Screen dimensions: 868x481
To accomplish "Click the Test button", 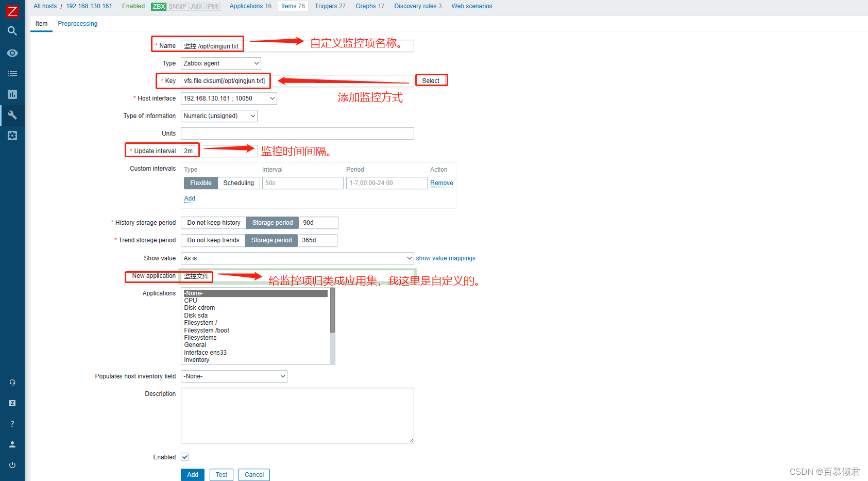I will tap(222, 475).
